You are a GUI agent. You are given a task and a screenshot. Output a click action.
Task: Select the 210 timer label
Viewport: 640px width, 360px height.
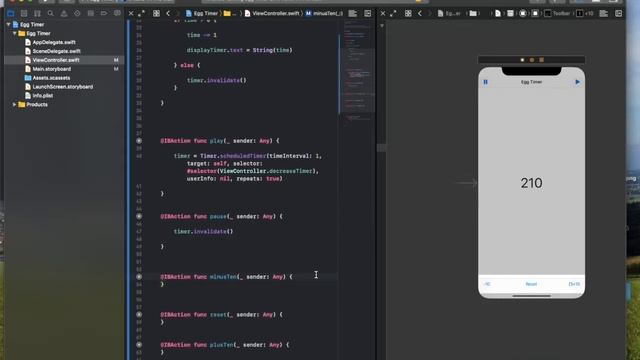click(531, 183)
